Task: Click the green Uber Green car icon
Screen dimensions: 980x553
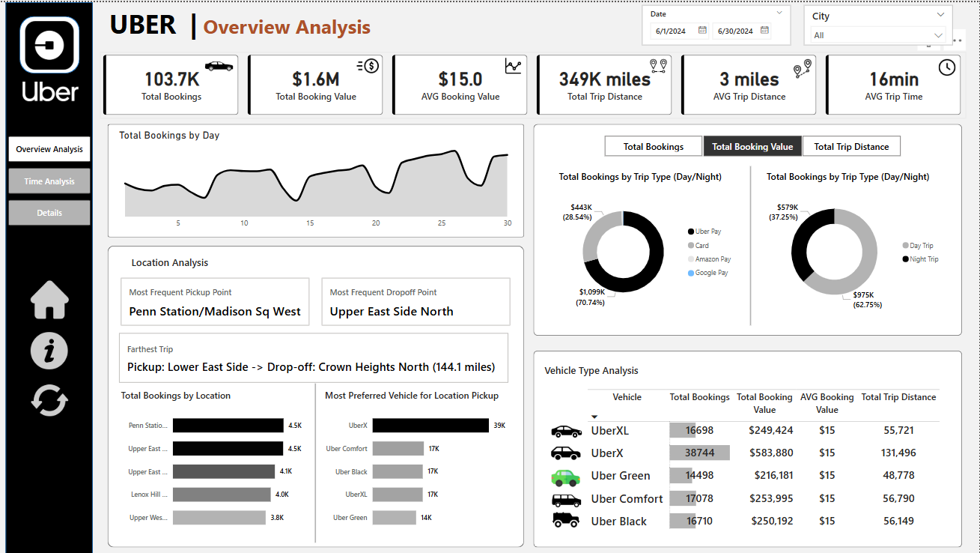Action: [x=567, y=475]
